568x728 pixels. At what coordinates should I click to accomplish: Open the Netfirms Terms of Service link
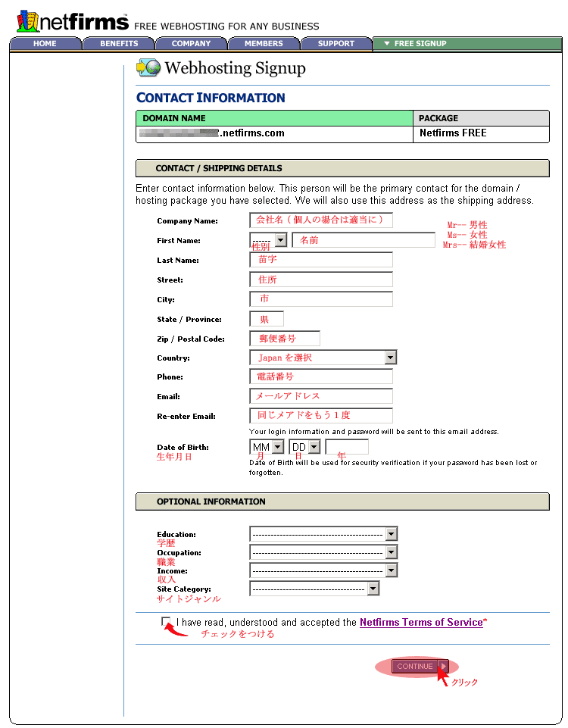click(421, 622)
